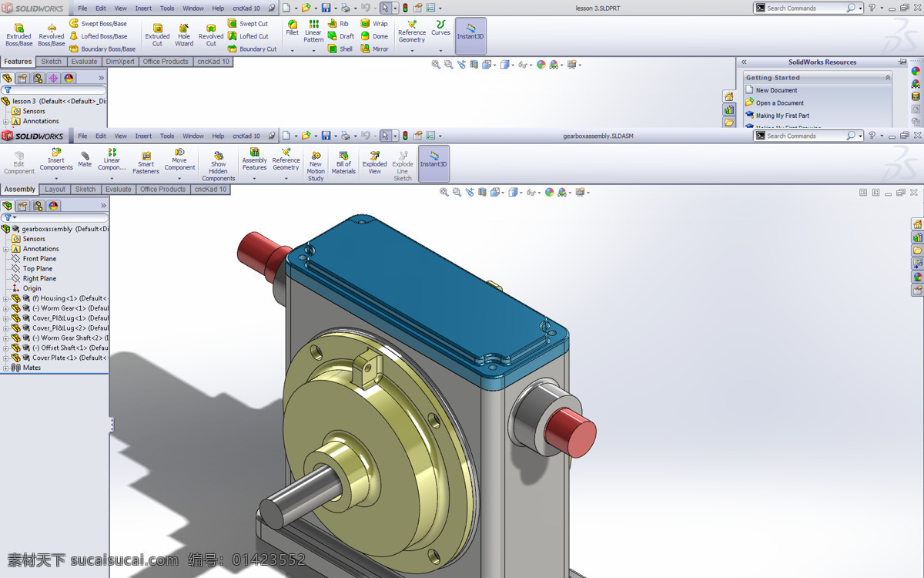Create a Bill of Materials

click(x=343, y=163)
